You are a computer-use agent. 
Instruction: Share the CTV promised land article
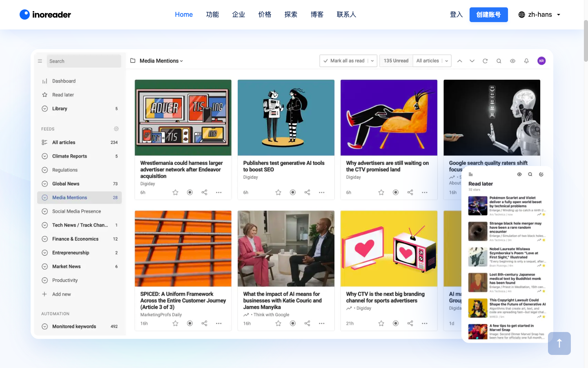click(x=410, y=192)
